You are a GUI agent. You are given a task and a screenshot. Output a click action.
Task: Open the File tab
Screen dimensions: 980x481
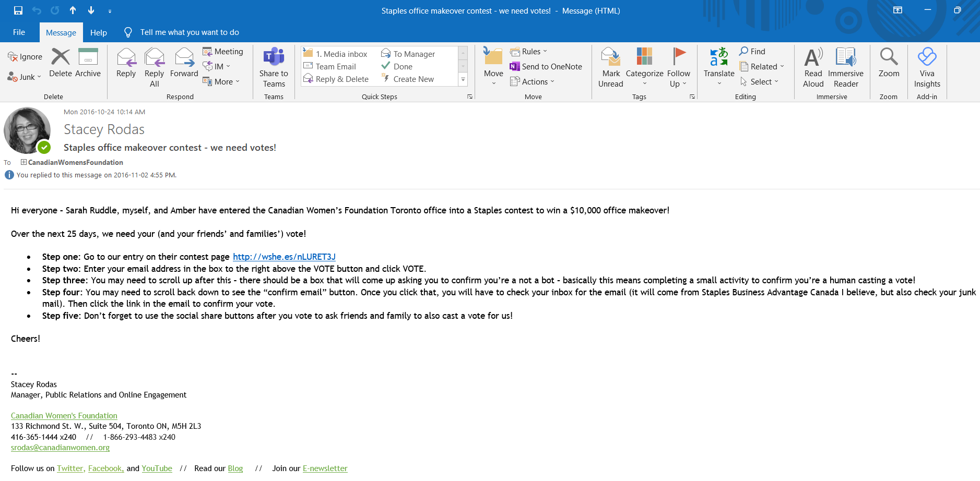pos(19,32)
